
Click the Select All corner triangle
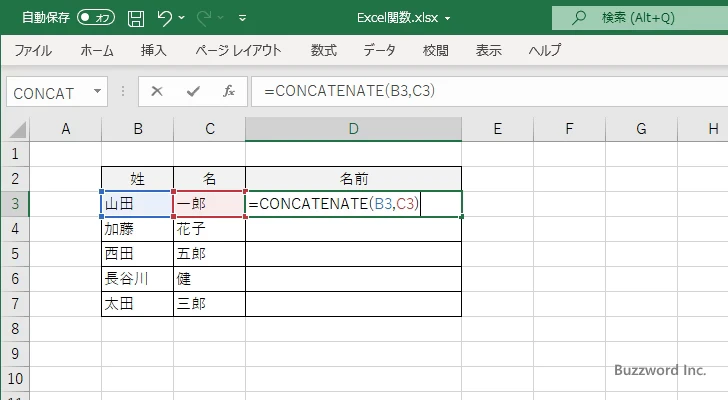point(18,129)
